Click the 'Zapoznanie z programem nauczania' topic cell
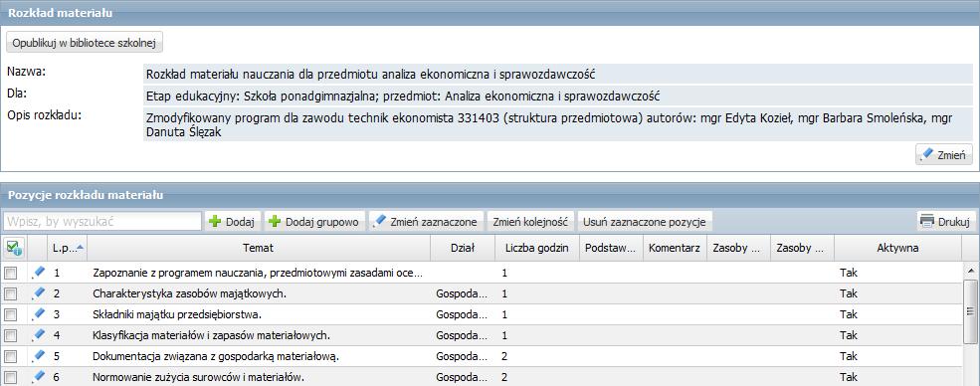The height and width of the screenshot is (386, 980). tap(258, 273)
